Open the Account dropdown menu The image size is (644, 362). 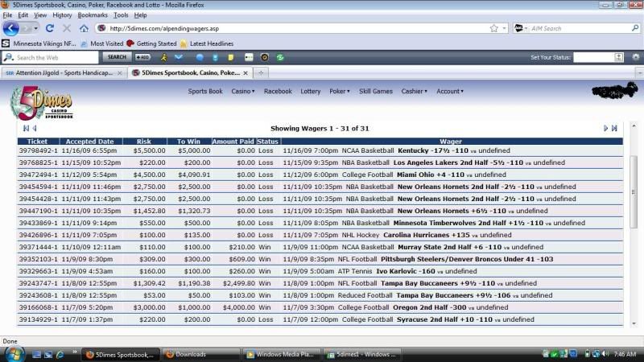[450, 91]
